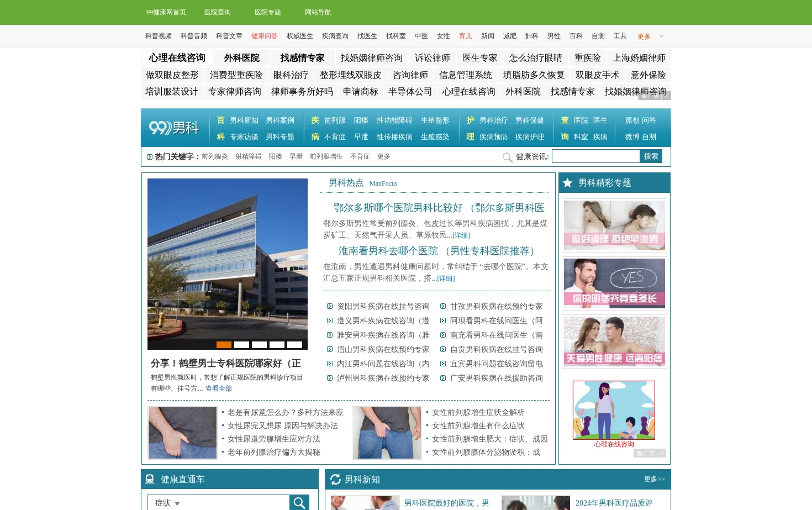Click 更多>> link in 男科新知 header

tap(655, 479)
